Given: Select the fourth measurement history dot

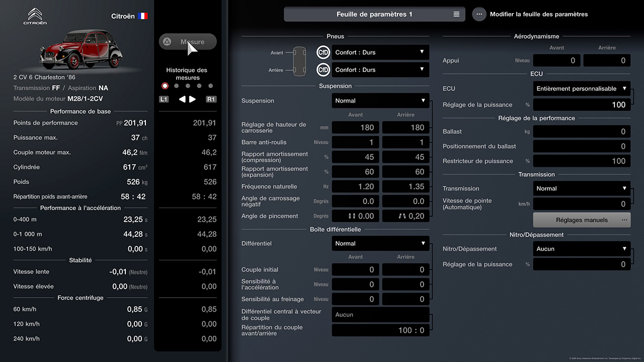Looking at the screenshot, I should point(199,86).
